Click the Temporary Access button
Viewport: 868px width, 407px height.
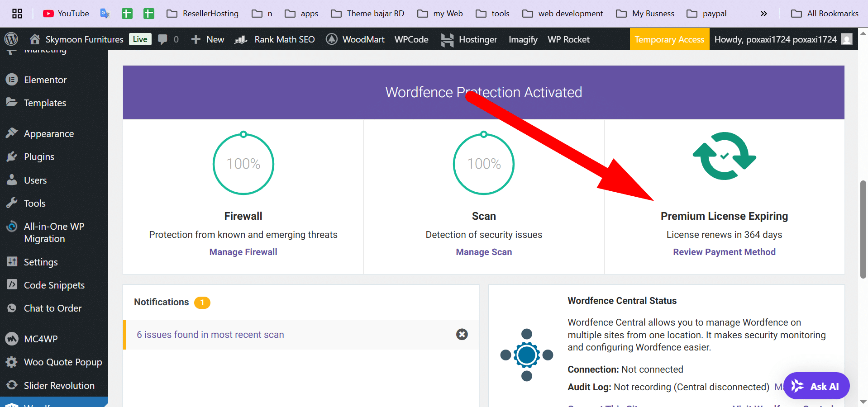coord(669,39)
